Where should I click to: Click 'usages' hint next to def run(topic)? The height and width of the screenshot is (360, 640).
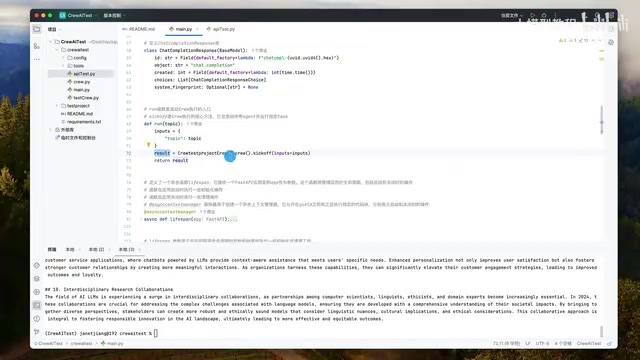pos(194,124)
